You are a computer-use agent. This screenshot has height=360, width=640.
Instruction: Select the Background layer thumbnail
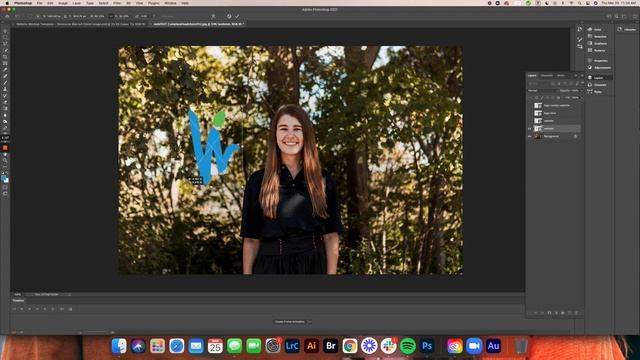tap(538, 136)
